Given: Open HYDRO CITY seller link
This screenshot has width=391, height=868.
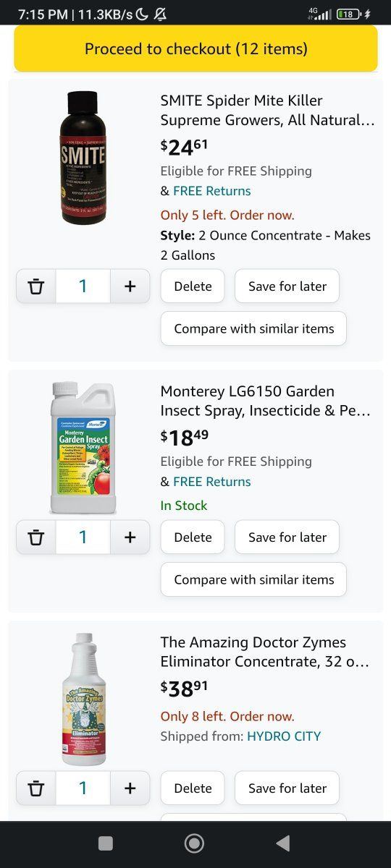Looking at the screenshot, I should click(284, 736).
